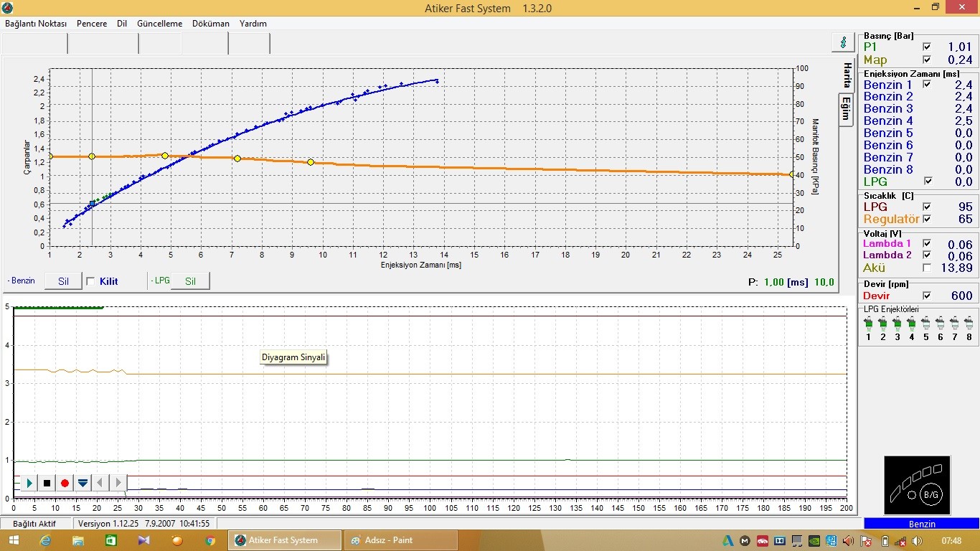Start playback with the play arrow button
This screenshot has width=980, height=551.
click(x=29, y=484)
